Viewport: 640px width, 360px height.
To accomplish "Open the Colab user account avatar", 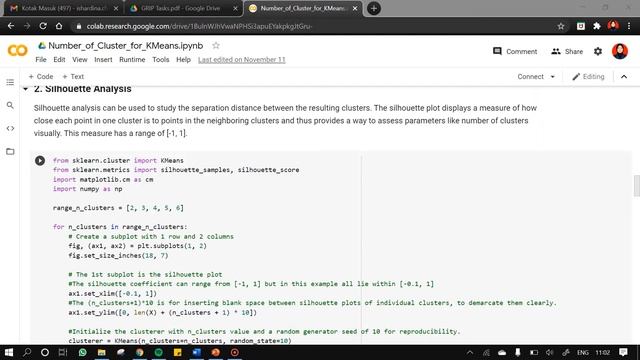I will click(x=620, y=51).
